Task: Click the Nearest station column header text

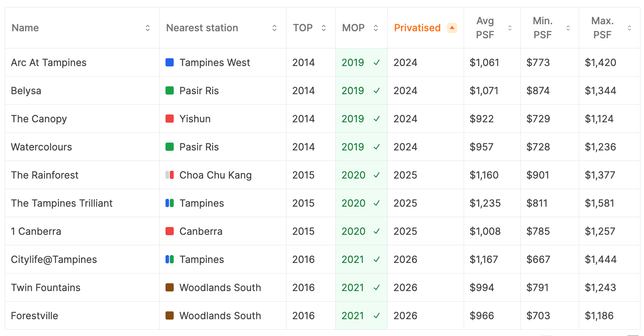Action: click(x=202, y=28)
